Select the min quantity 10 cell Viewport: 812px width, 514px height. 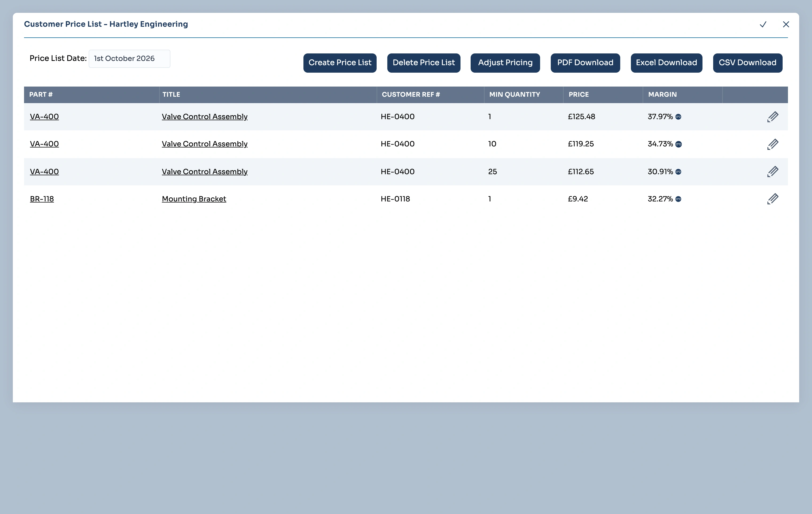pyautogui.click(x=492, y=144)
